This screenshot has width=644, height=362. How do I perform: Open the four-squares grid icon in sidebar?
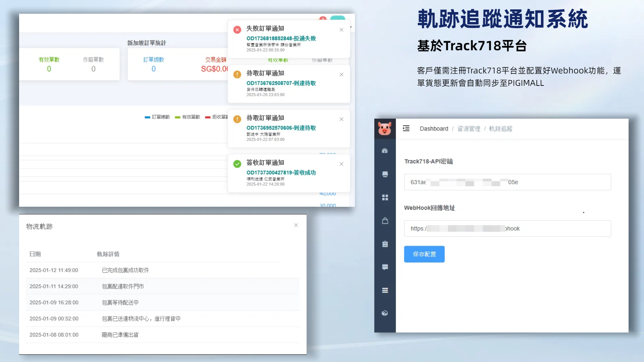385,197
